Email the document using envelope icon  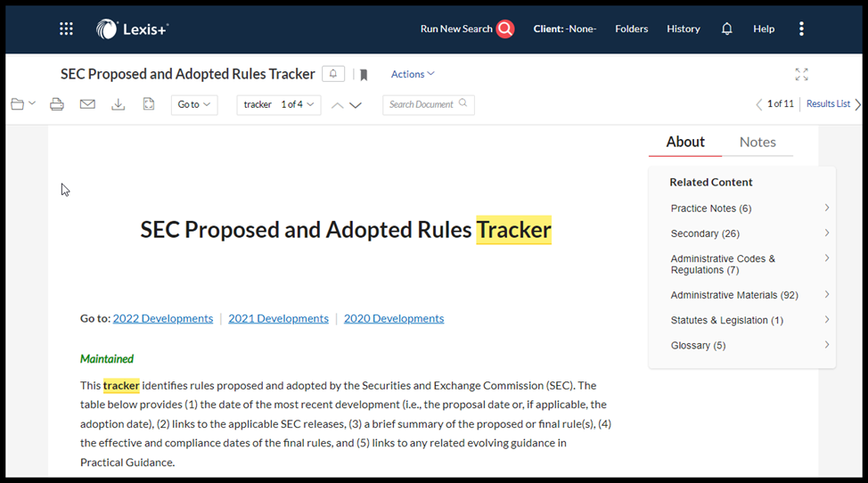(87, 104)
